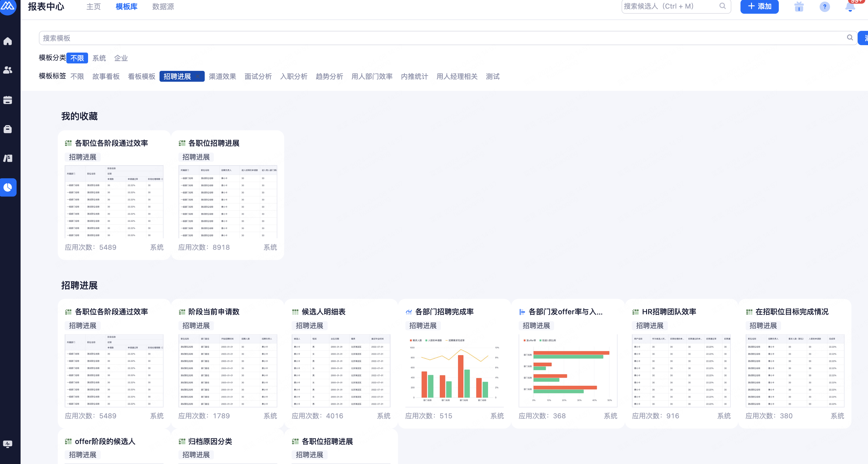The image size is (868, 464).
Task: Select the pie chart reports sidebar icon
Action: (x=8, y=187)
